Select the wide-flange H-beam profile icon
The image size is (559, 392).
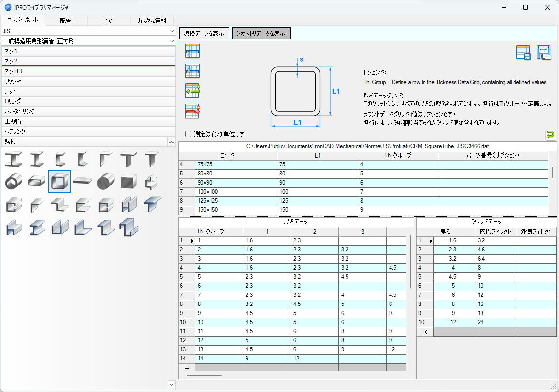pos(13,159)
